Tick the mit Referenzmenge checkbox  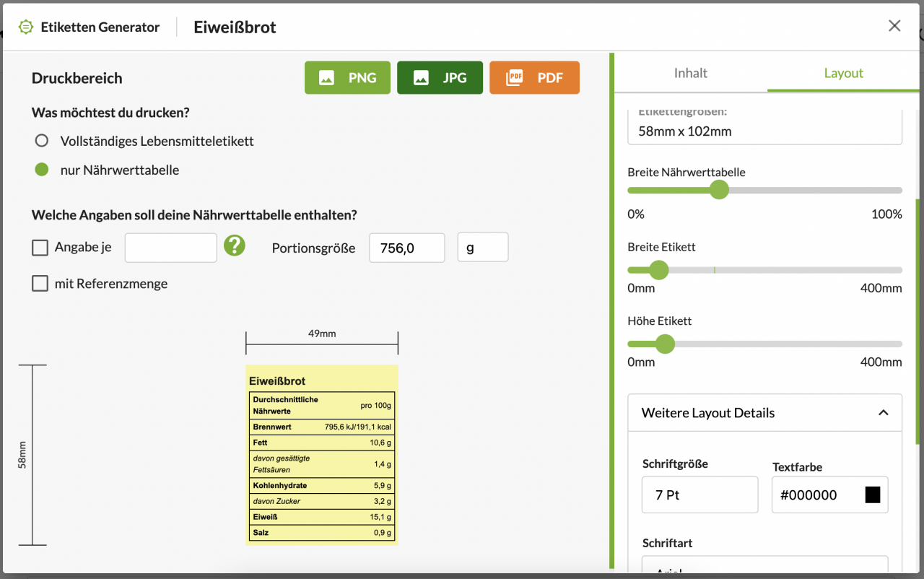tap(40, 284)
